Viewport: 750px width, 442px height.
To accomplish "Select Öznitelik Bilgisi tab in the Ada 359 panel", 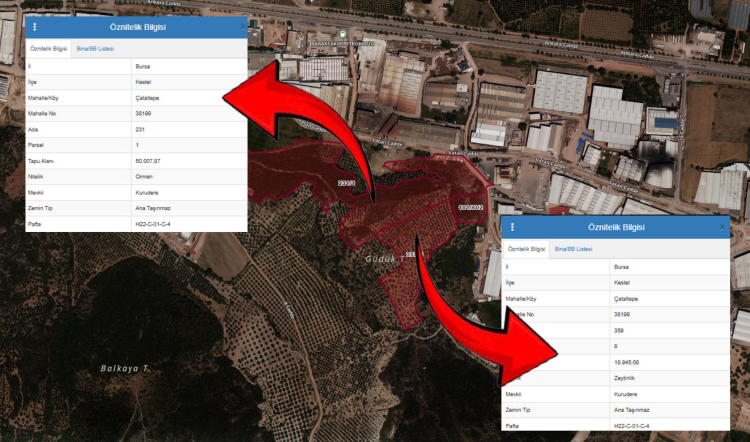I will (526, 248).
